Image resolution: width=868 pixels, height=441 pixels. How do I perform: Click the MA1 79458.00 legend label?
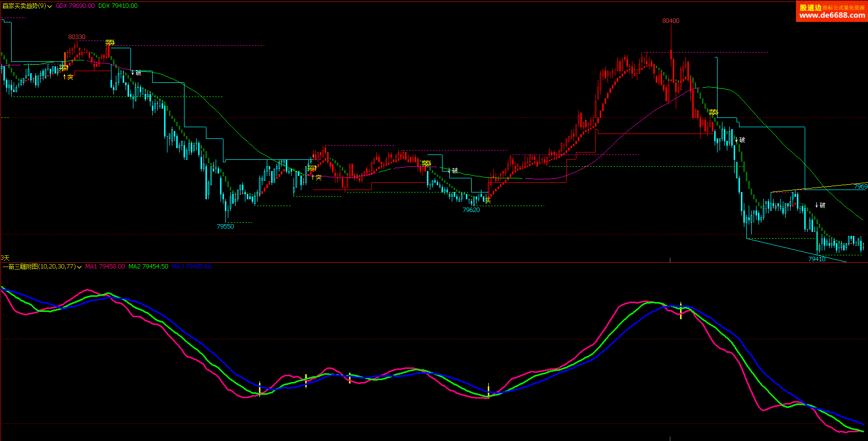click(105, 267)
